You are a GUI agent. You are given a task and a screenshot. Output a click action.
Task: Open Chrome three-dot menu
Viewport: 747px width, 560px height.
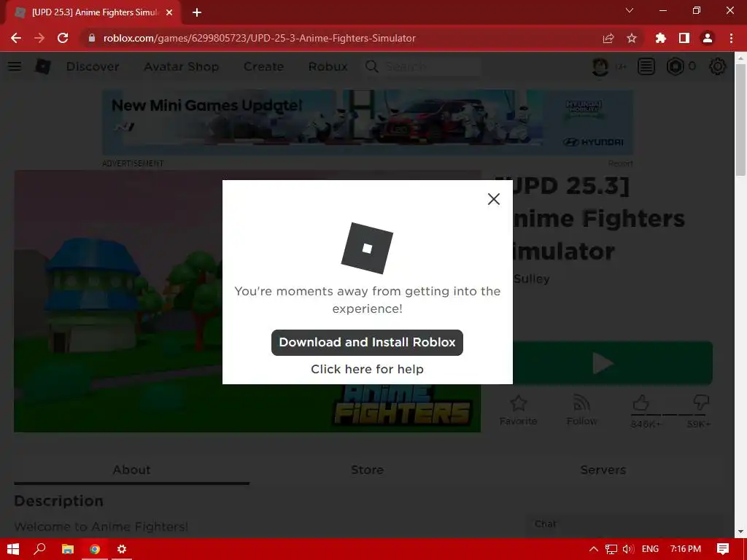point(731,38)
